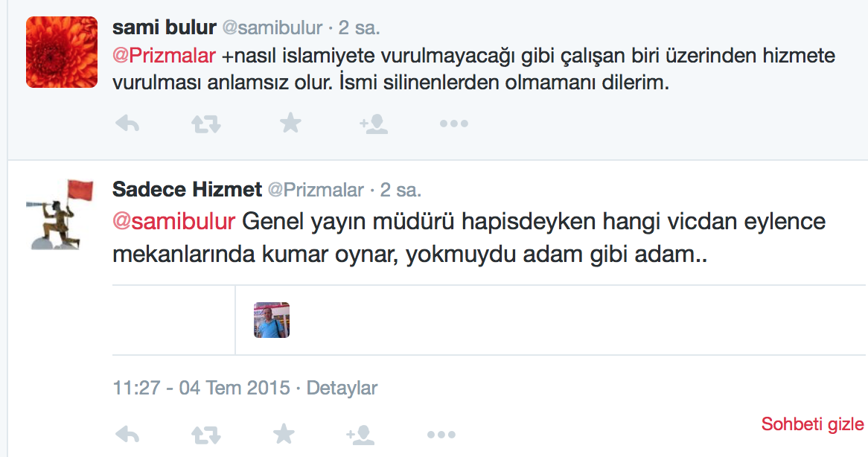Star Sadece Hizmet's tweet as favorite
The height and width of the screenshot is (457, 868).
[x=283, y=433]
